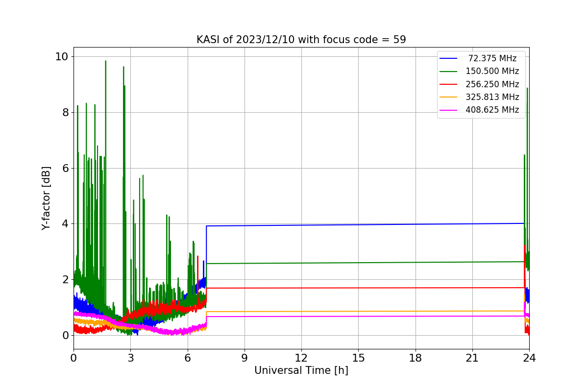Image resolution: width=588 pixels, height=392 pixels.
Task: Select the 408.625 MHz legend label
Action: tap(492, 110)
